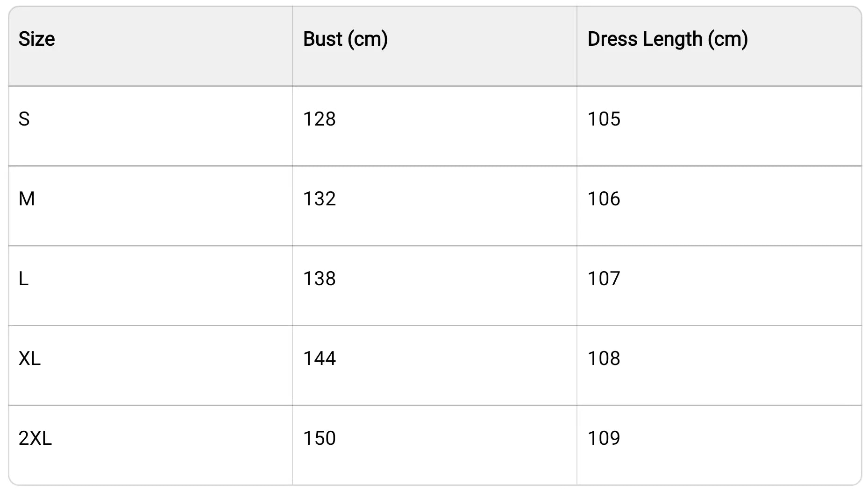Select the 'M' size cell
Image resolution: width=868 pixels, height=491 pixels.
coord(27,199)
